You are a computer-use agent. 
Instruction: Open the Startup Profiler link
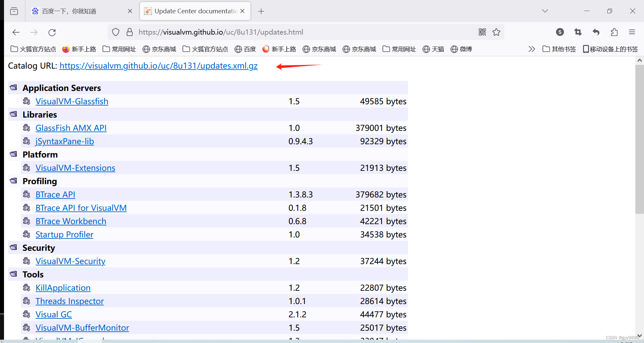point(64,234)
